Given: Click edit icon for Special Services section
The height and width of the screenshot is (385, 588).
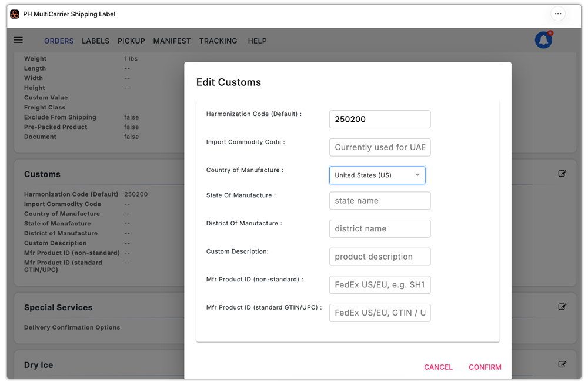Looking at the screenshot, I should (562, 307).
